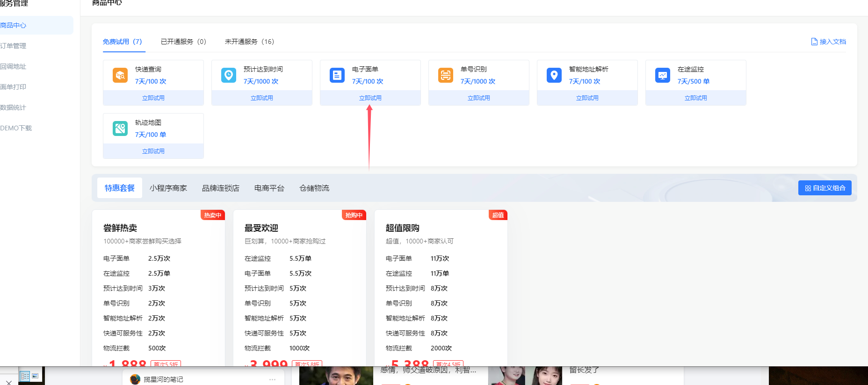The width and height of the screenshot is (868, 385).
Task: Open the 接入文档 link
Action: click(x=829, y=42)
